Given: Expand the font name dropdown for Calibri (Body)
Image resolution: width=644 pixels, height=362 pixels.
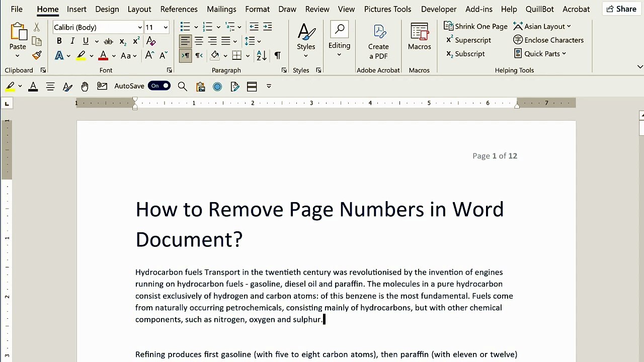Looking at the screenshot, I should pyautogui.click(x=140, y=27).
